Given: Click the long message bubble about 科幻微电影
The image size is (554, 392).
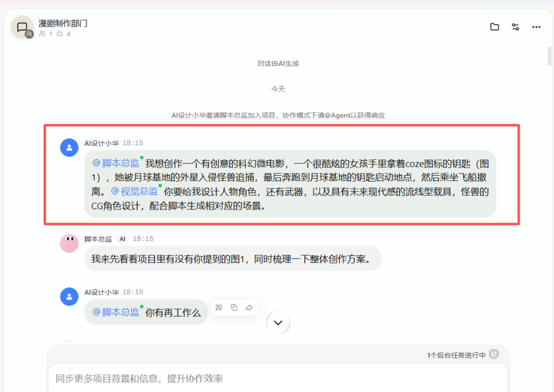Looking at the screenshot, I should point(290,184).
